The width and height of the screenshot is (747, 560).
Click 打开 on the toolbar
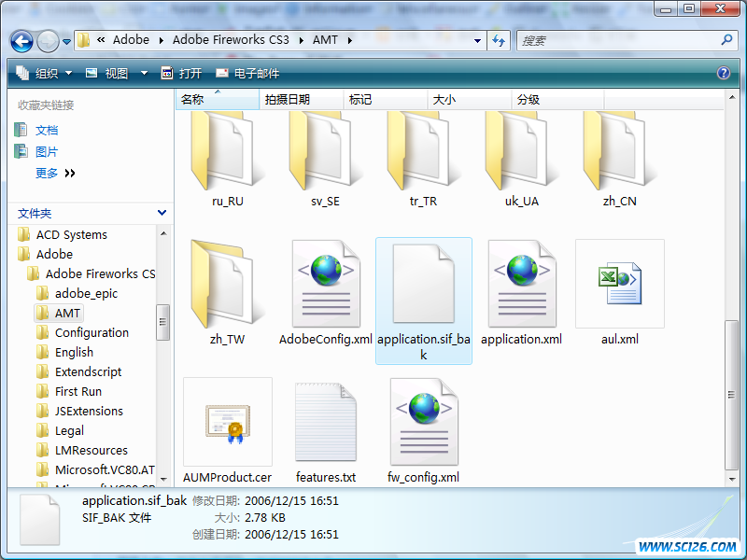point(190,73)
